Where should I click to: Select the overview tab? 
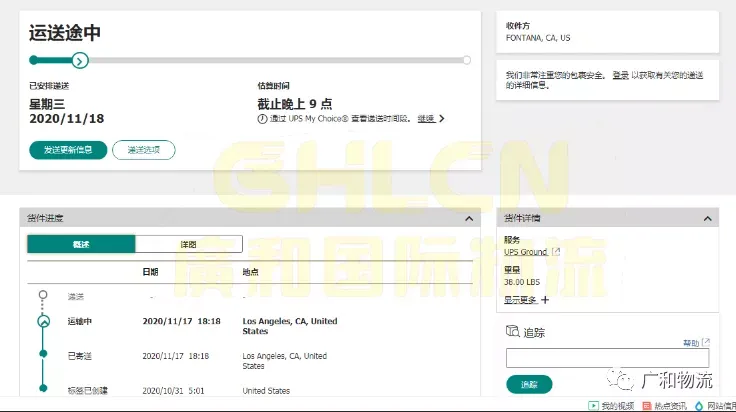tap(81, 244)
